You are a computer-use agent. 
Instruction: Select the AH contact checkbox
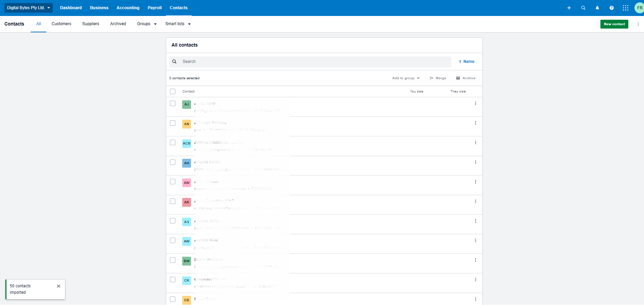coord(173,162)
